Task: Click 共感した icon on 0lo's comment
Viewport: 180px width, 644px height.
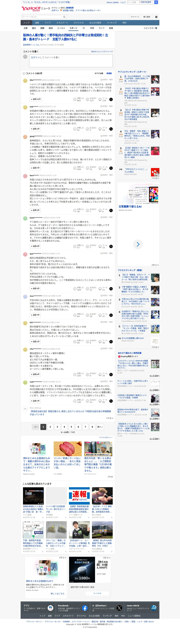Action: 75,100
